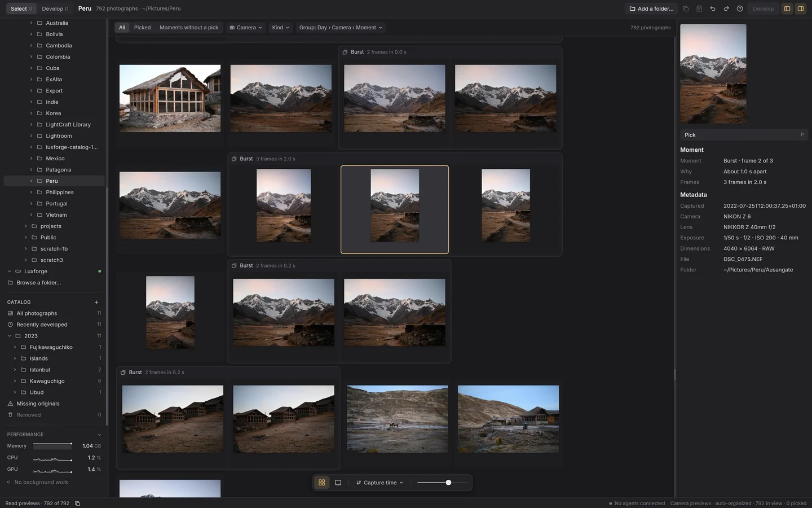
Task: Click the Removed trash icon
Action: [10, 415]
